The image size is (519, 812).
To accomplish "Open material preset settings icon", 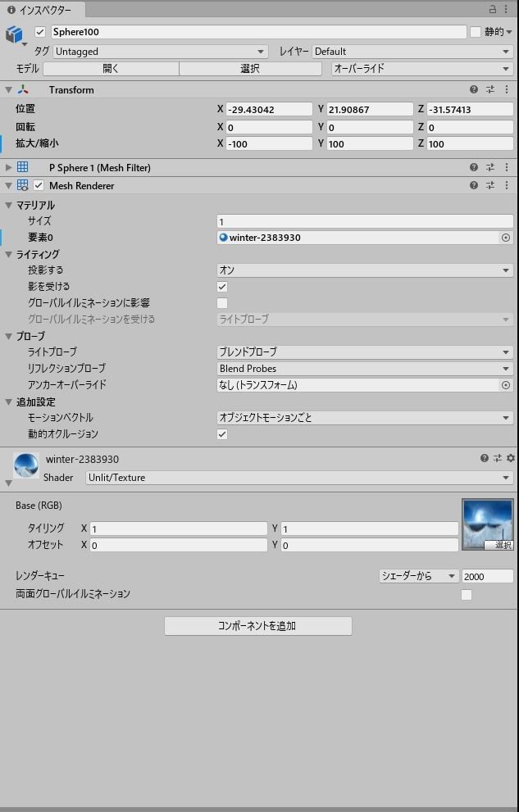I will [x=498, y=458].
